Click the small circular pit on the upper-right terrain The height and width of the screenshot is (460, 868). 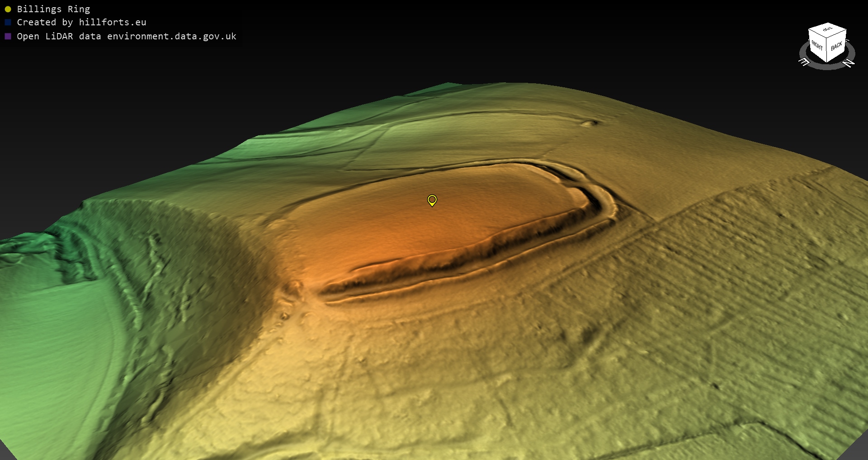coord(588,123)
